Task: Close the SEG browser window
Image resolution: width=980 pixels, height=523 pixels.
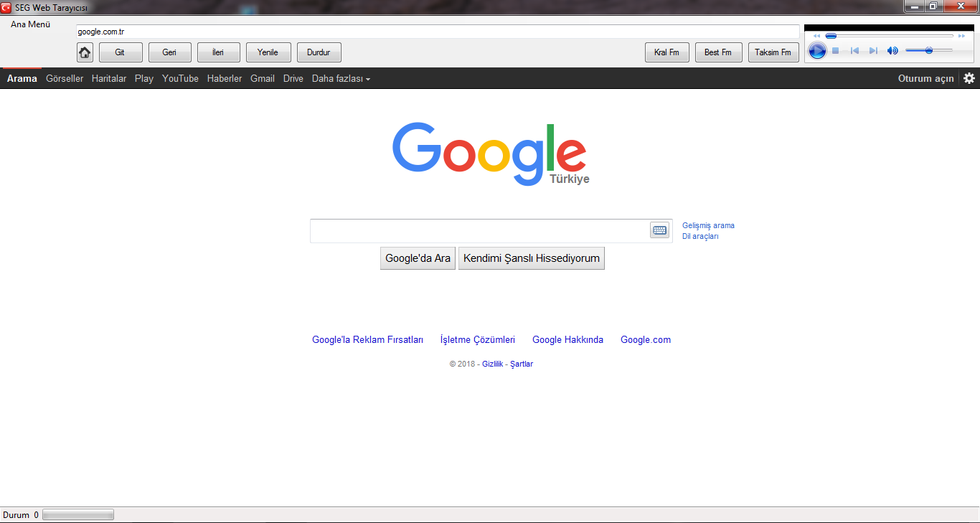Action: tap(961, 6)
